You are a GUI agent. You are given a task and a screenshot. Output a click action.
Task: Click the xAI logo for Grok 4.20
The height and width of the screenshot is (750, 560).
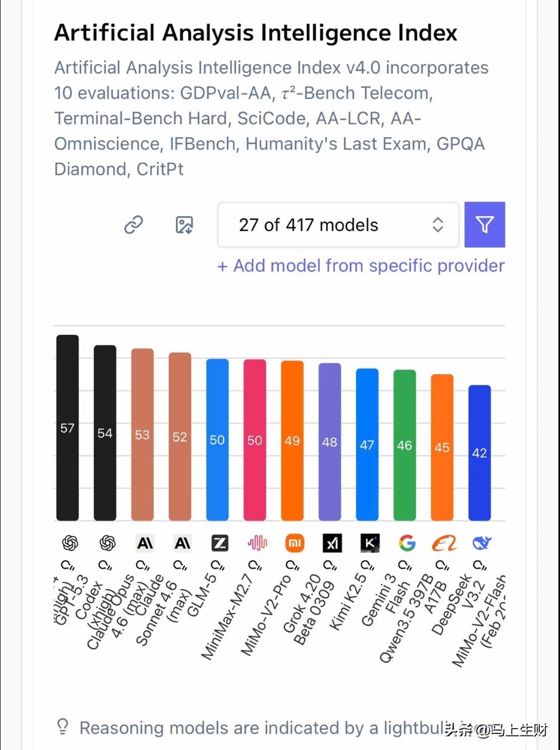pos(332,543)
